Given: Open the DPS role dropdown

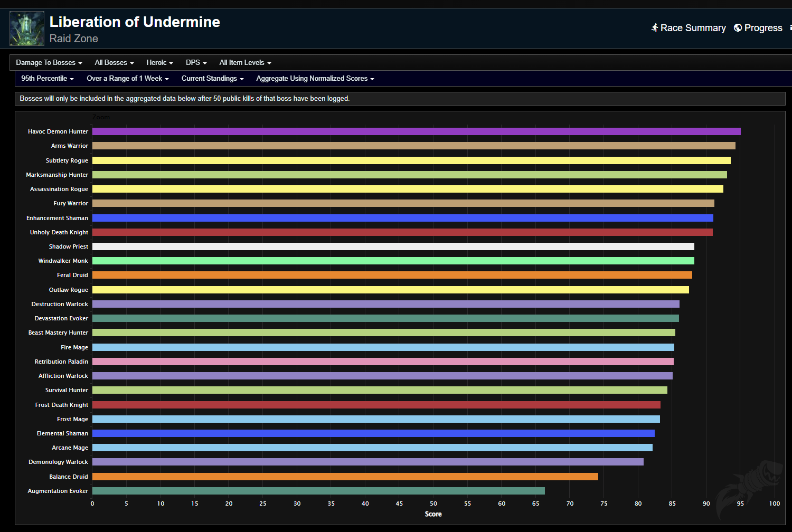Looking at the screenshot, I should [196, 62].
